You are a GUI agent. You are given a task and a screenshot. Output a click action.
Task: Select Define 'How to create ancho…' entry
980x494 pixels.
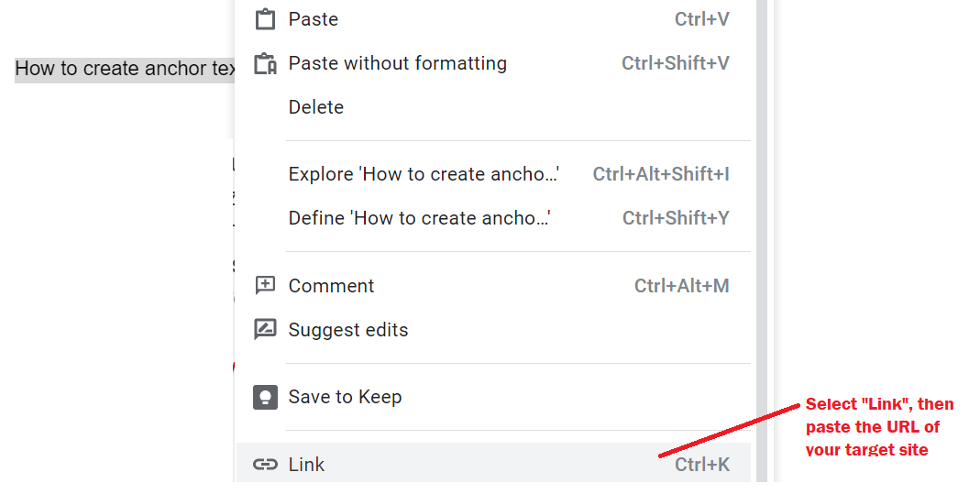(x=493, y=218)
